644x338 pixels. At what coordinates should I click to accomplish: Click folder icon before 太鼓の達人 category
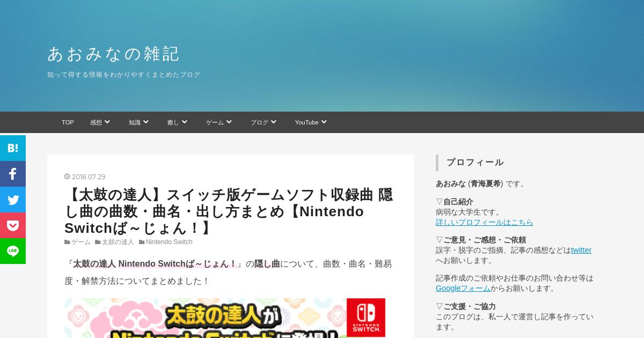tap(98, 242)
